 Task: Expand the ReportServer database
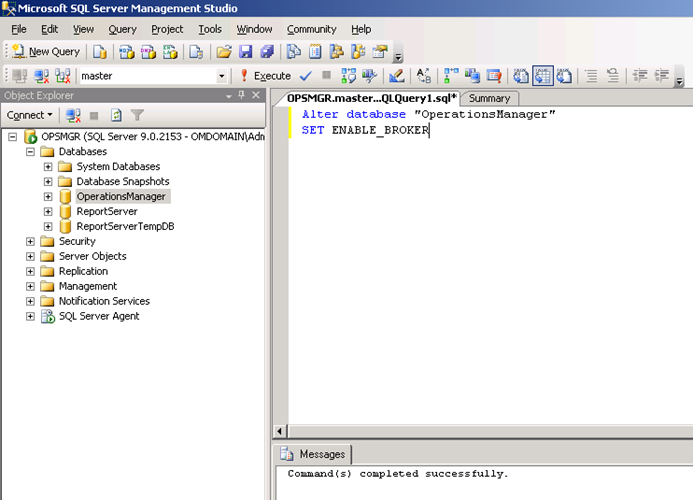coord(48,212)
